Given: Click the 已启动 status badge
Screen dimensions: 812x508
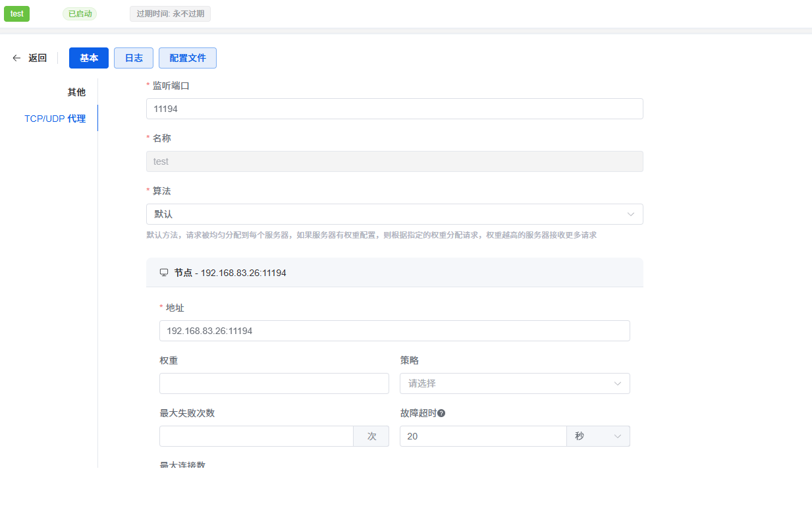Looking at the screenshot, I should pyautogui.click(x=80, y=14).
